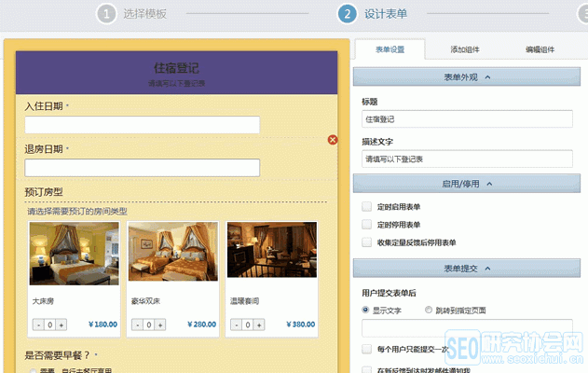Click the 描述文字 input field

coord(467,159)
